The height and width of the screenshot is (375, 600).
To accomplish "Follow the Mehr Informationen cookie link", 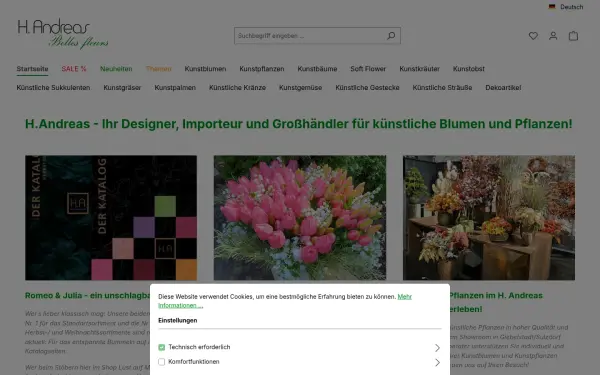I will pyautogui.click(x=404, y=297).
